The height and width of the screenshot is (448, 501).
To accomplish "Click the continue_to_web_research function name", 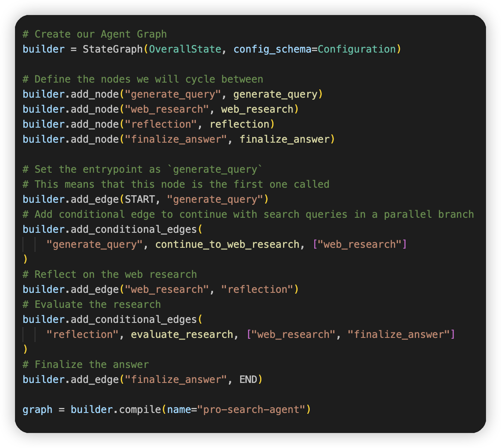I will click(227, 244).
